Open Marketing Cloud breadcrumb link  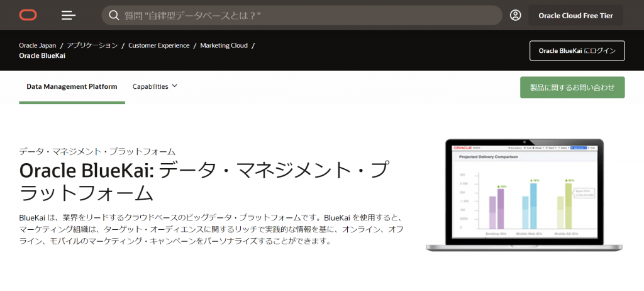(x=224, y=45)
